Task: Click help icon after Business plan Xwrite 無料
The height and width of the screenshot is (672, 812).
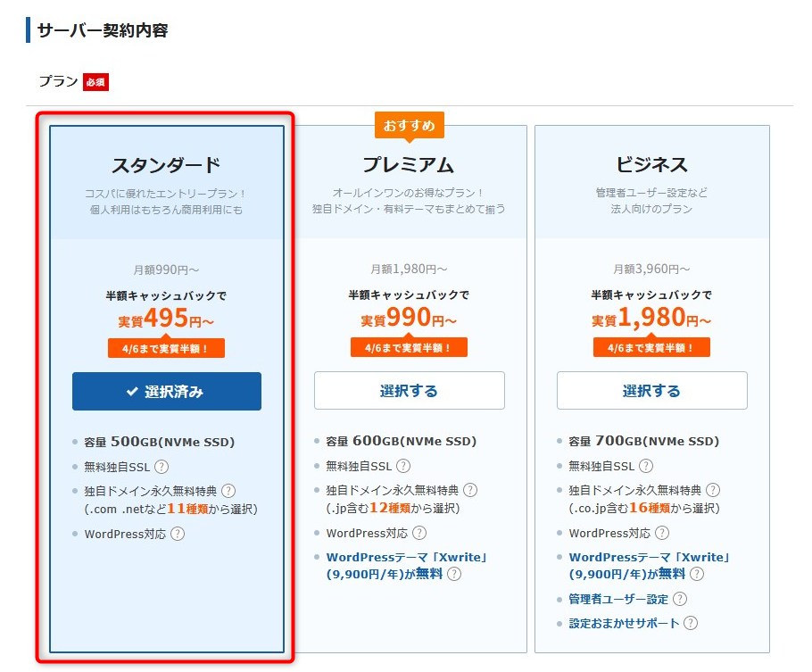Action: [697, 574]
